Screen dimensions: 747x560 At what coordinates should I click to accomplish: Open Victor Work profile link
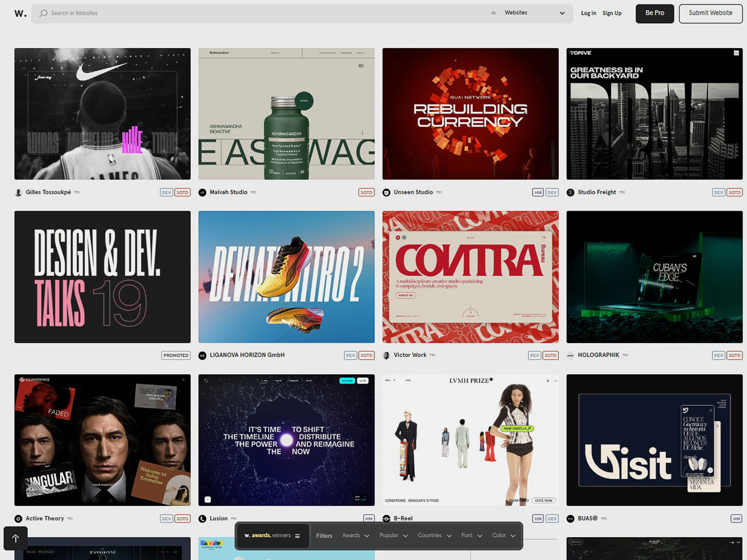[x=410, y=355]
